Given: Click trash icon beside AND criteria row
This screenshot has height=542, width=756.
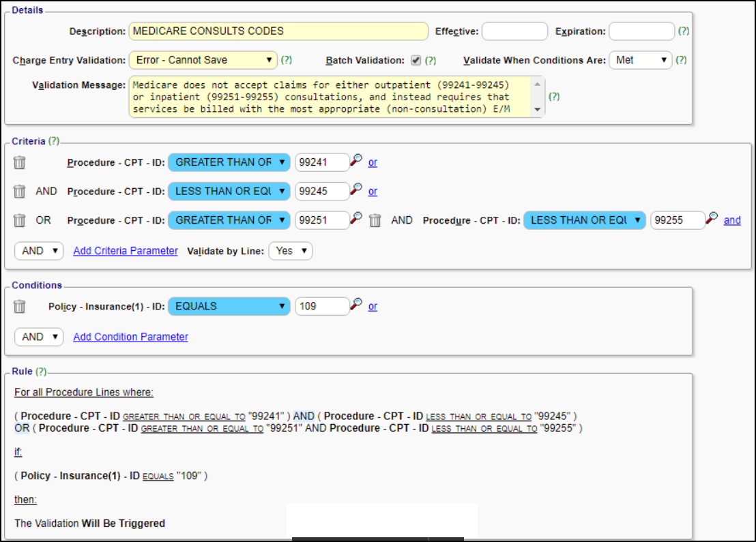Looking at the screenshot, I should [20, 192].
